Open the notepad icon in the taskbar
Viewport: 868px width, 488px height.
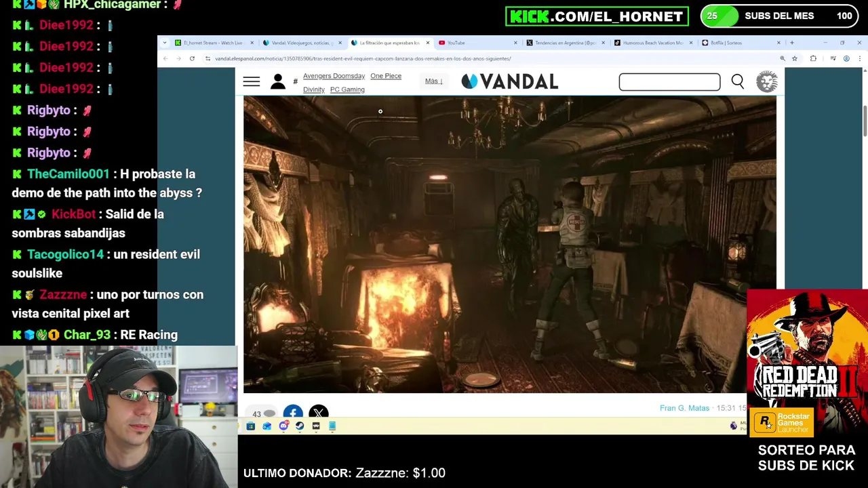[x=332, y=426]
